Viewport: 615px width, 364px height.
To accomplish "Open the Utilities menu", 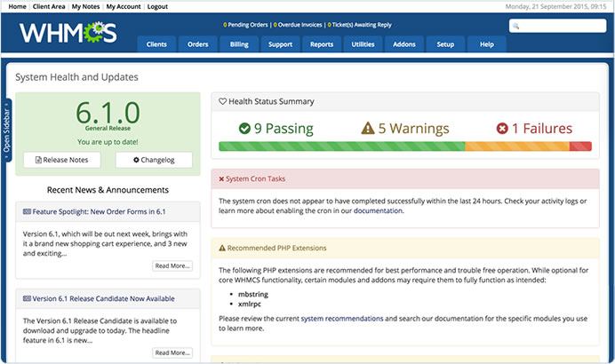I will pos(363,44).
